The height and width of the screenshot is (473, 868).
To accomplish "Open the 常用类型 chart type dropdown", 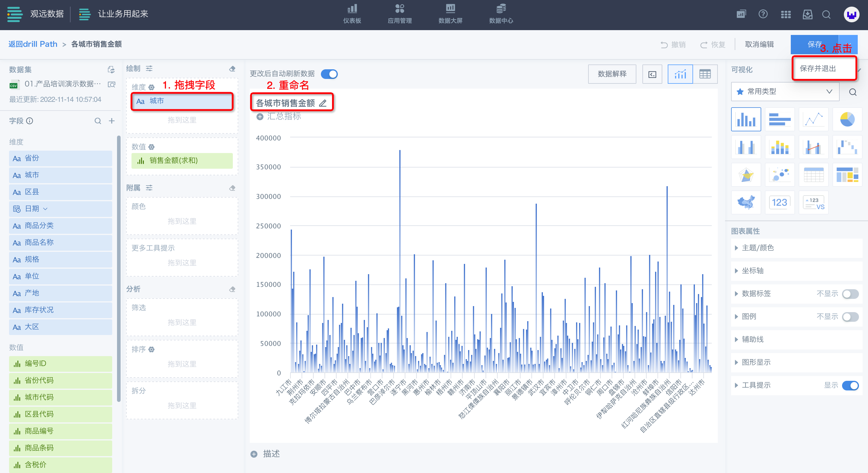I will coord(785,92).
